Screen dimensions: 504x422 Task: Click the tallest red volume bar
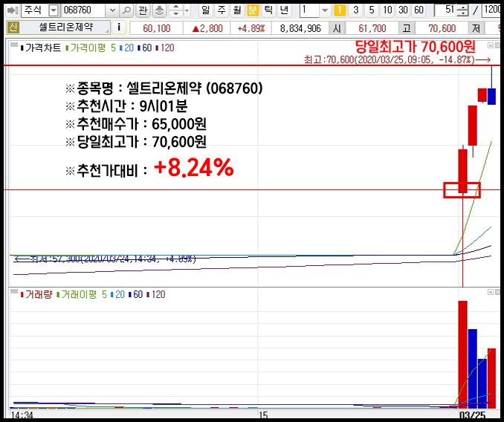pyautogui.click(x=462, y=354)
